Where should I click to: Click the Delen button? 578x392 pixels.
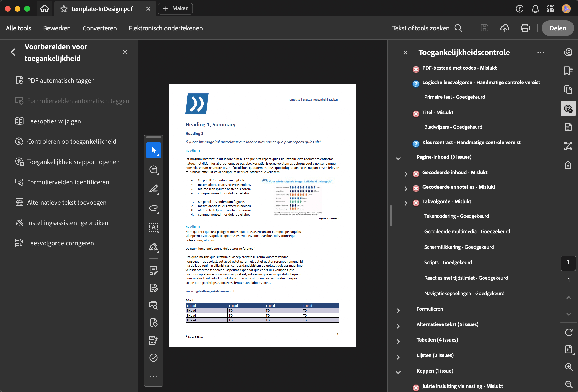pos(558,28)
